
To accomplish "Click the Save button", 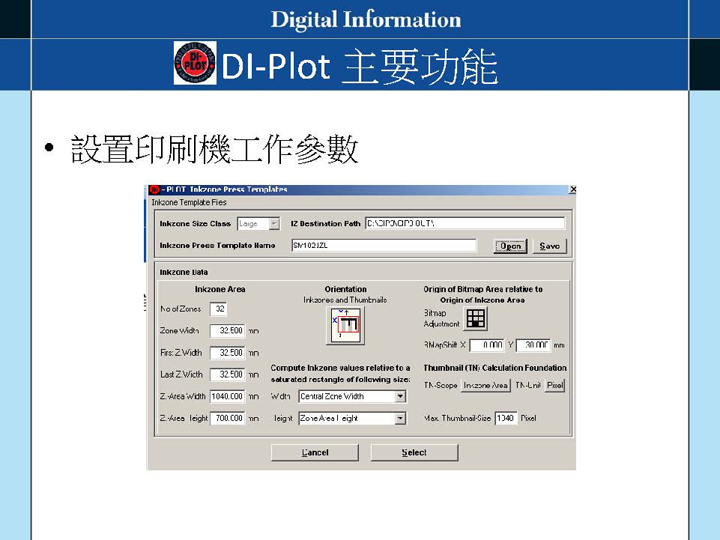I will click(x=550, y=246).
